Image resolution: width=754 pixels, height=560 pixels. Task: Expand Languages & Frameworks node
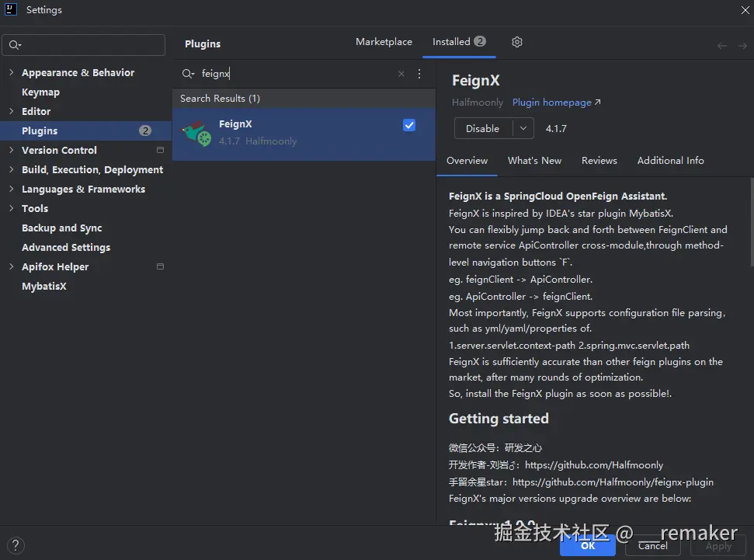click(11, 189)
